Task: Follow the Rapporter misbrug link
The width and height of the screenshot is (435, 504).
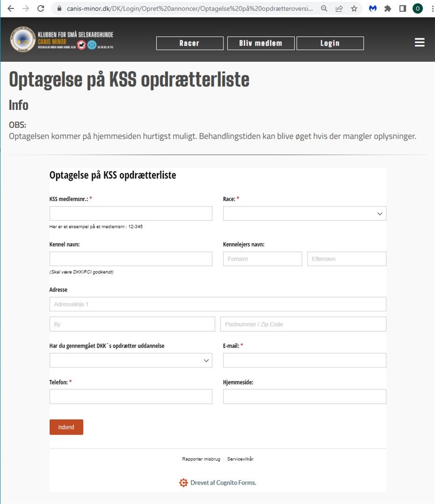Action: click(x=201, y=459)
